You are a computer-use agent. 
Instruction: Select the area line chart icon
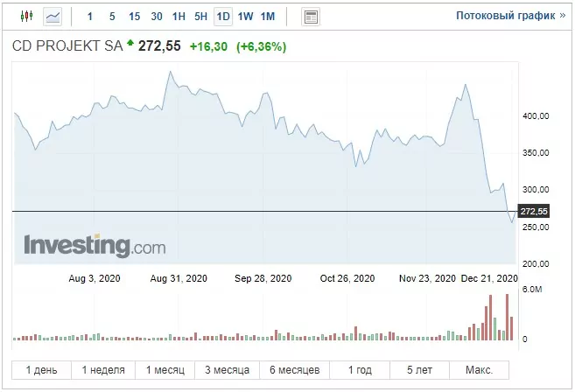click(53, 17)
